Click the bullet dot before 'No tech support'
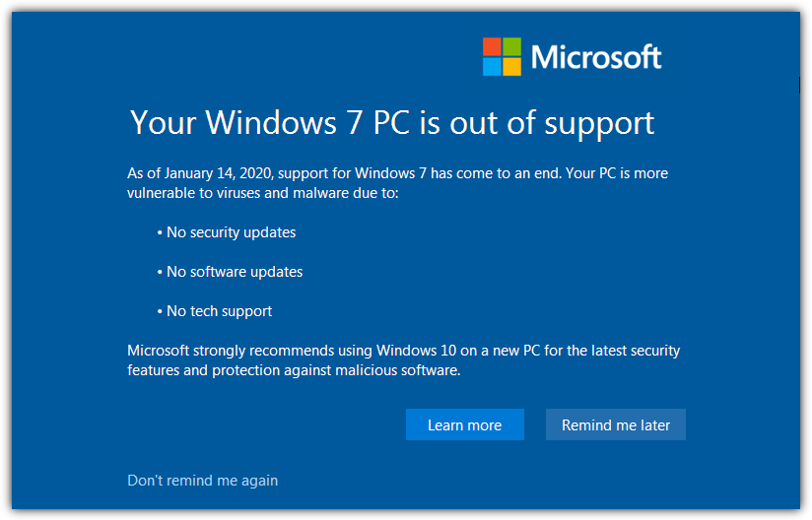 point(160,312)
